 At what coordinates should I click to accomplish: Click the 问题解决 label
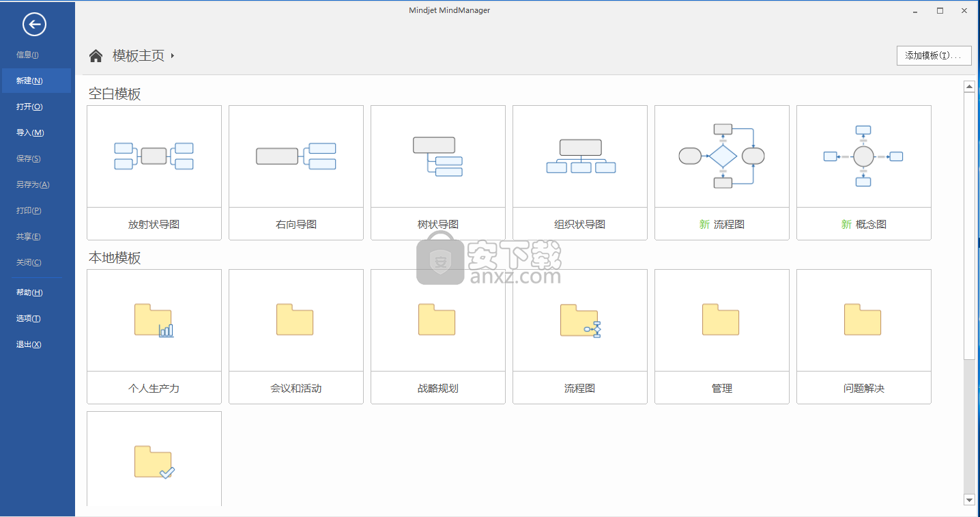(864, 388)
